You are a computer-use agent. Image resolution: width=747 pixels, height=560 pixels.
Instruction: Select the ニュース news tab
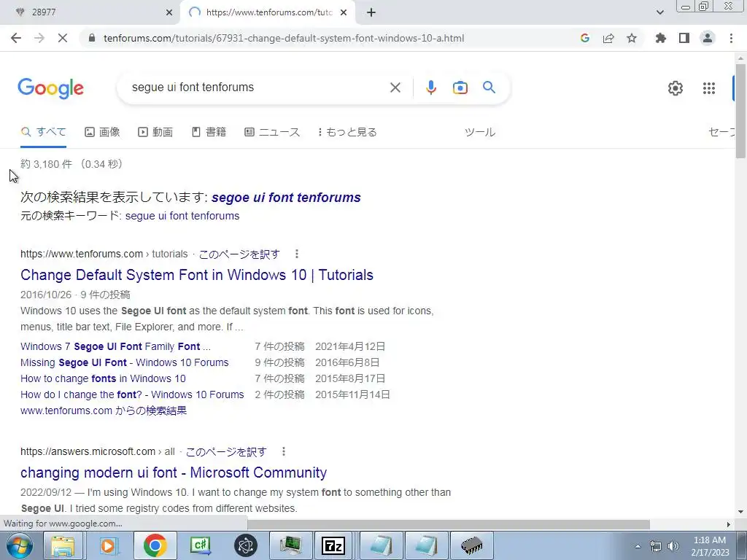(x=272, y=132)
